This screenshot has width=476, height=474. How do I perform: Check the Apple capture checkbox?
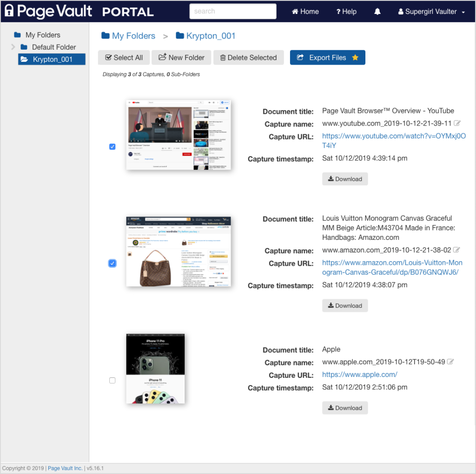(112, 380)
